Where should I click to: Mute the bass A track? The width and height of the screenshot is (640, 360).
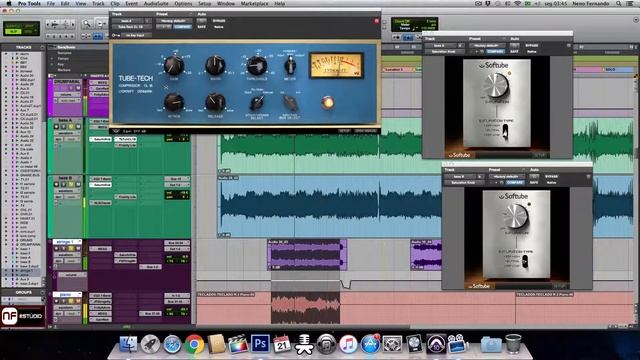coord(77,127)
